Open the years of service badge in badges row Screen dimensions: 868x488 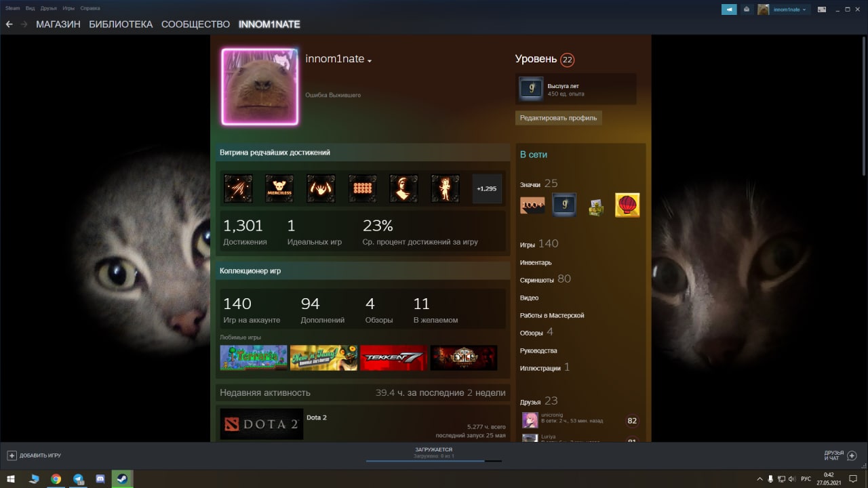pyautogui.click(x=564, y=205)
